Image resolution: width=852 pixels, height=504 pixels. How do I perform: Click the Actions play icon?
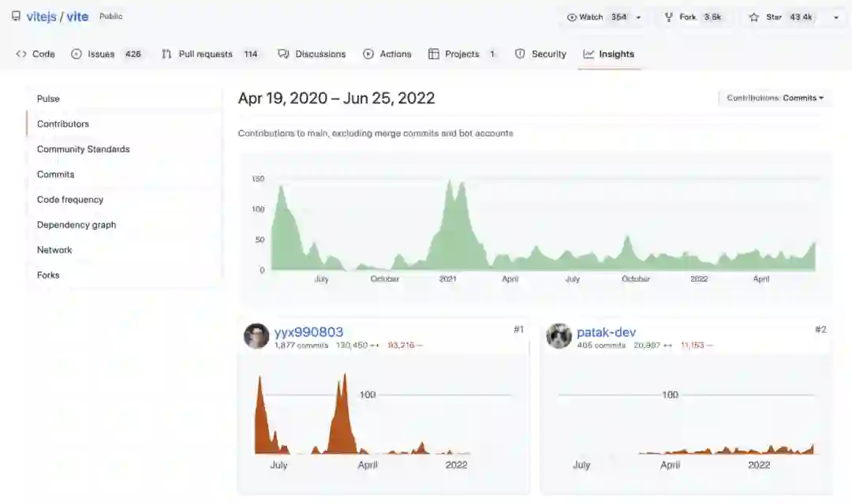click(368, 54)
